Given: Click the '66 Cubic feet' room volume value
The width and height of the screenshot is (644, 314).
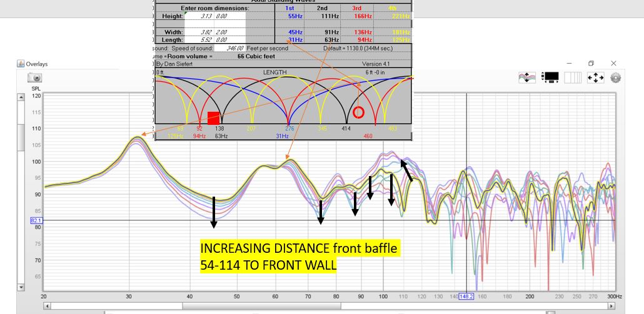Looking at the screenshot, I should pos(256,56).
